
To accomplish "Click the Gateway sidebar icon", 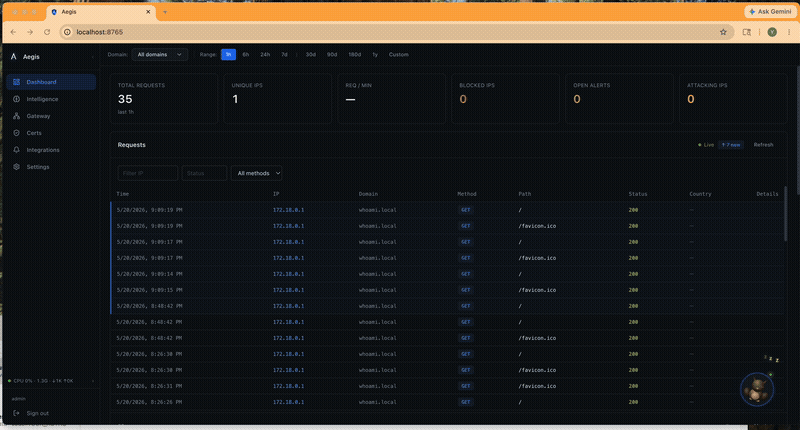I will [x=16, y=116].
